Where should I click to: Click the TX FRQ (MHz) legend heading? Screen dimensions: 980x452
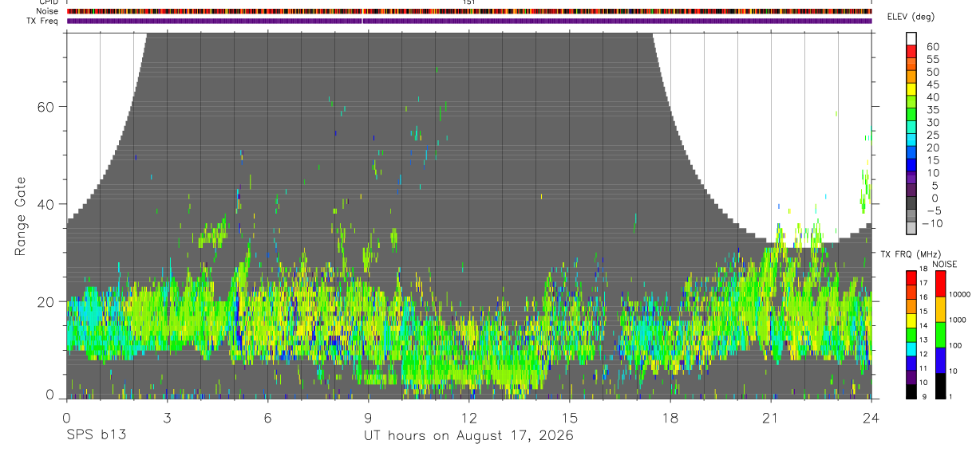point(910,254)
